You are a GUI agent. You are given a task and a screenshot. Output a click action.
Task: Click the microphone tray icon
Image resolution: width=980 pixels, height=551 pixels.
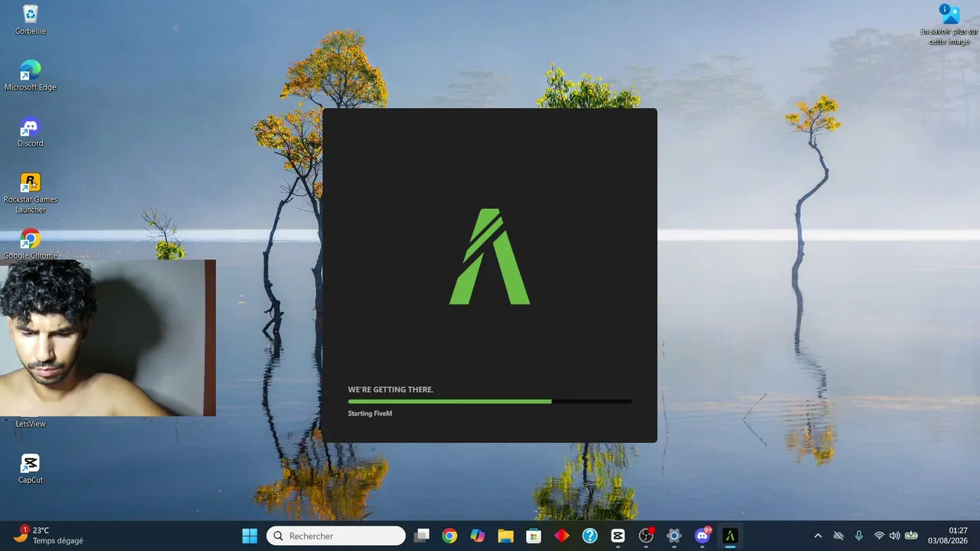click(859, 536)
